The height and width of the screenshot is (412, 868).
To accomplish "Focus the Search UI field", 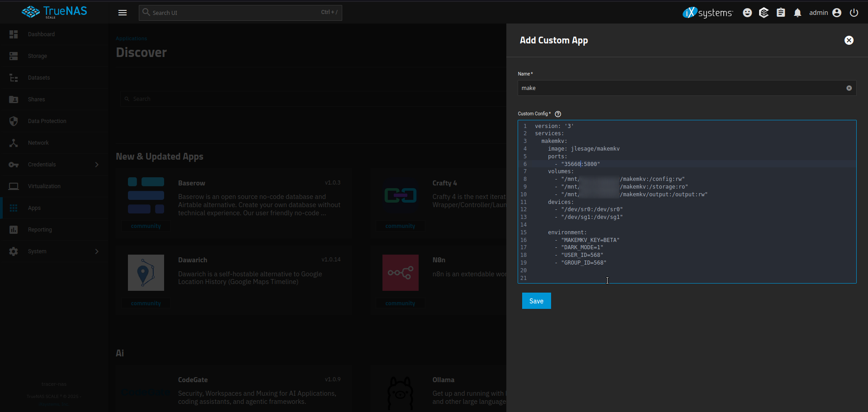I will pos(235,13).
